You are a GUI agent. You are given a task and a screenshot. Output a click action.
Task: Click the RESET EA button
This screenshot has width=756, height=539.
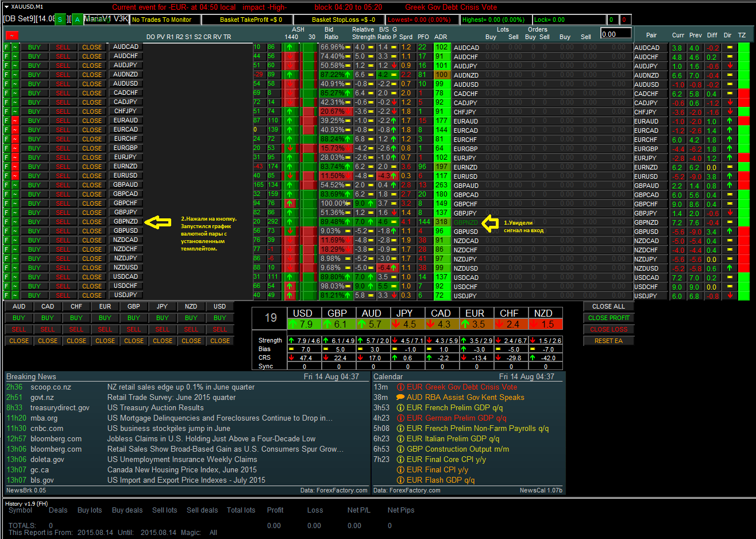coord(608,341)
